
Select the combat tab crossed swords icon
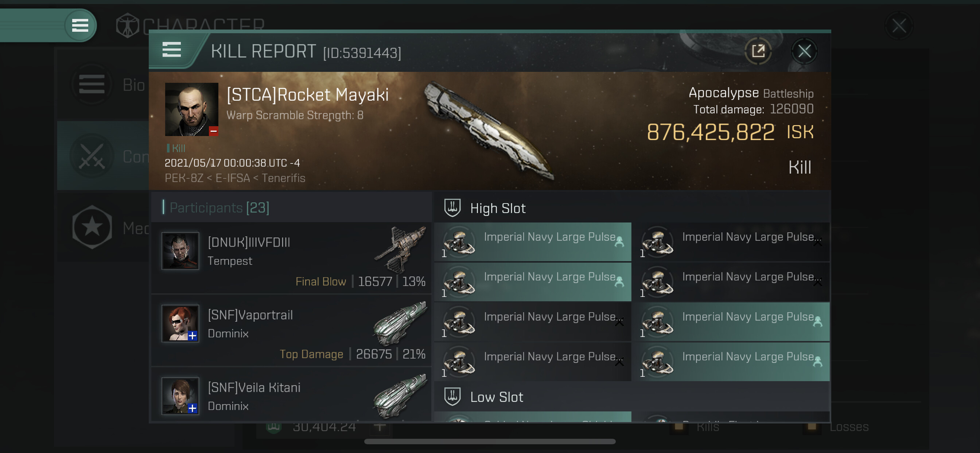[x=92, y=156]
